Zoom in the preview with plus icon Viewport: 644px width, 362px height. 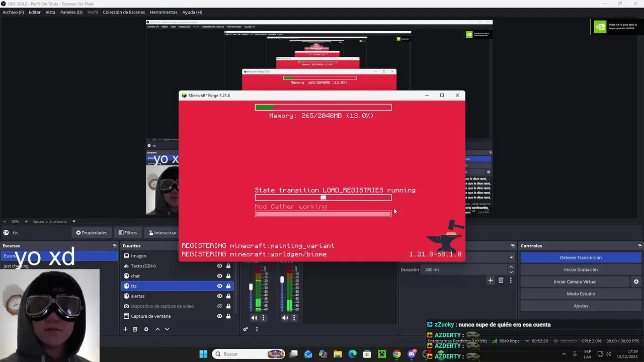(x=26, y=221)
